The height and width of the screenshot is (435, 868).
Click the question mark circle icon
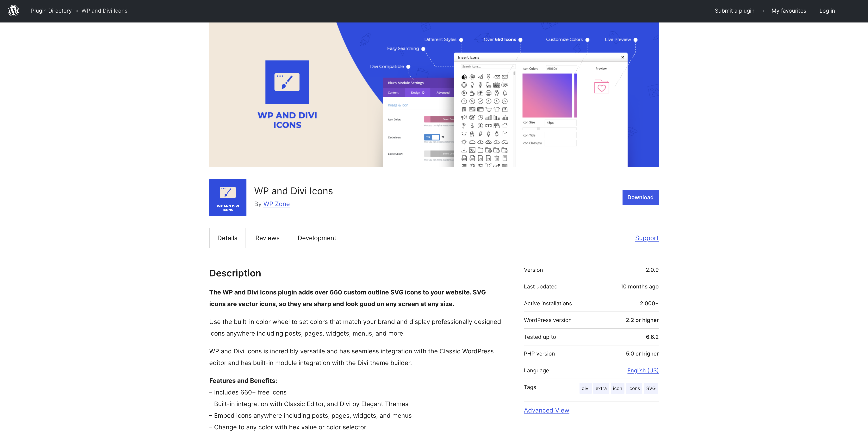[x=464, y=101]
